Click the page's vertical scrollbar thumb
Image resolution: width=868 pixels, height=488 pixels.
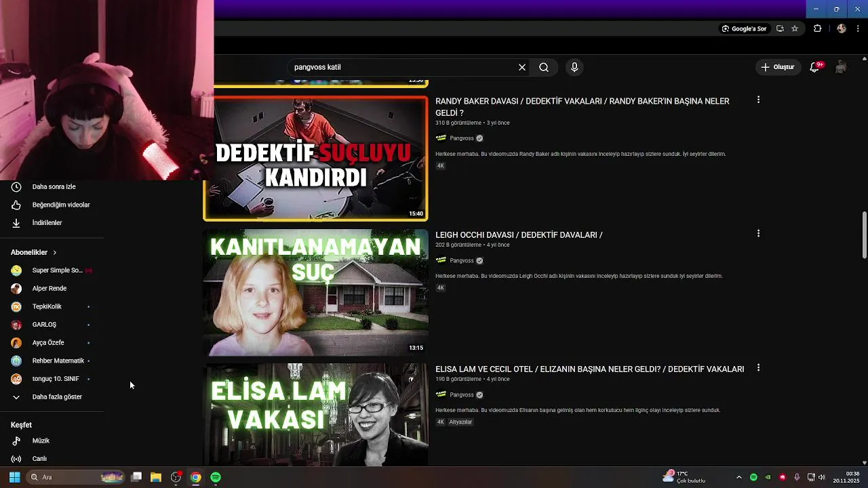(864, 235)
